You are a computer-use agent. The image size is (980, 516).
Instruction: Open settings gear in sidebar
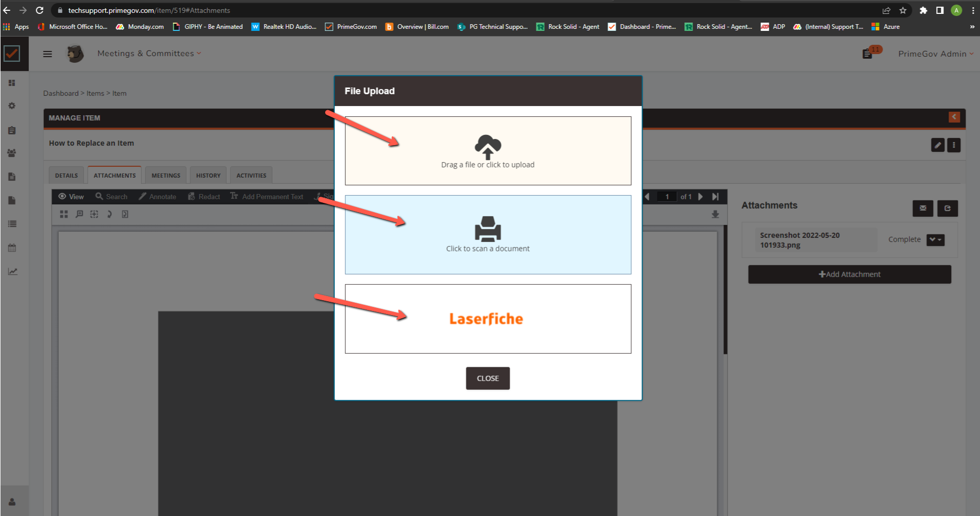12,106
